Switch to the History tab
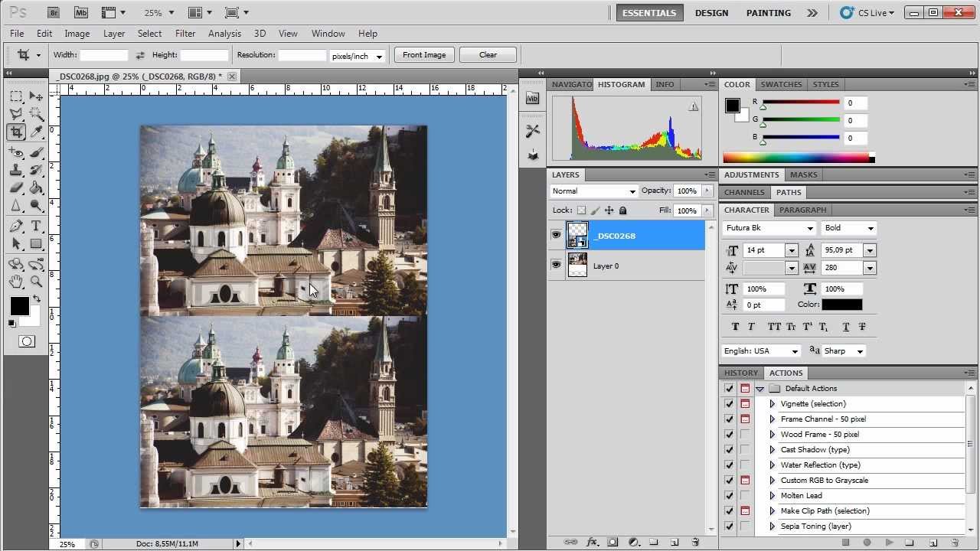 click(x=740, y=373)
